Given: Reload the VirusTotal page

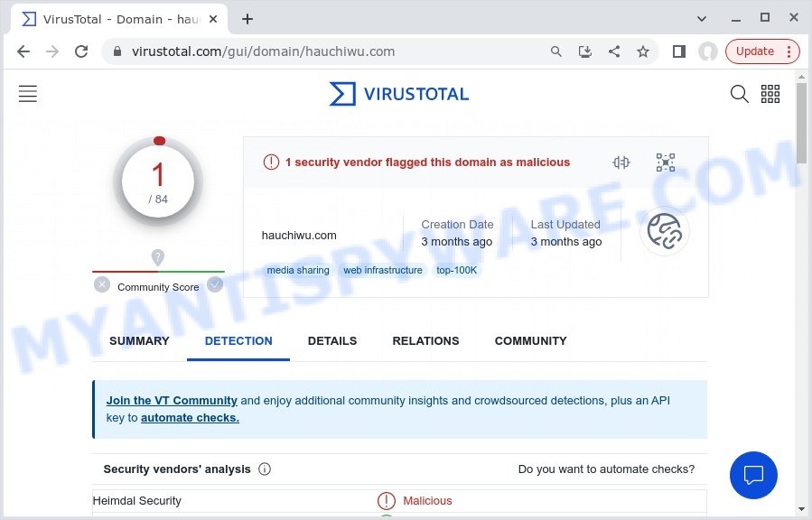Looking at the screenshot, I should pyautogui.click(x=81, y=51).
